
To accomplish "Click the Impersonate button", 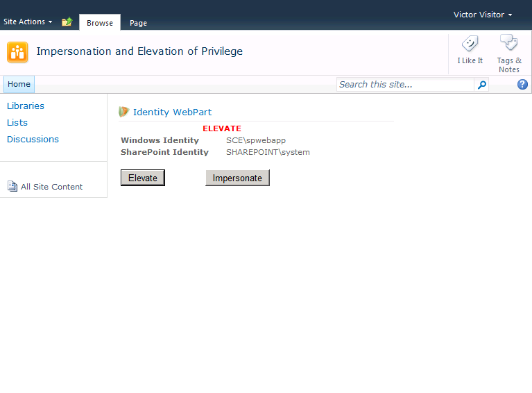I will pyautogui.click(x=237, y=178).
